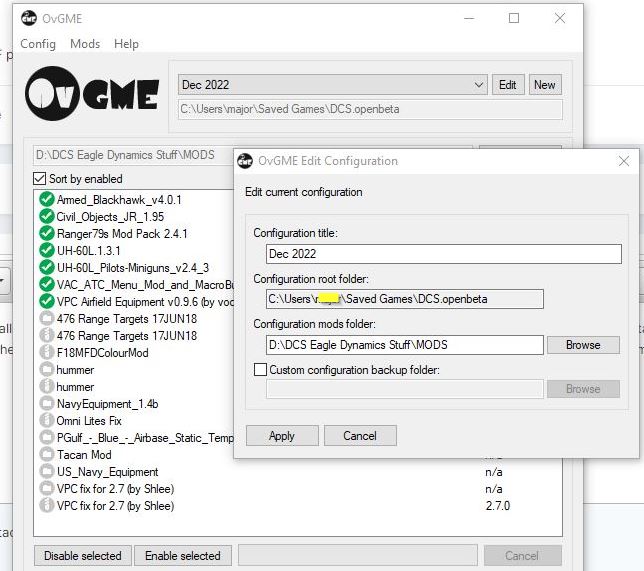
Task: Select Ranger79s Mod Pack 2.4.1 entry text
Action: tap(122, 234)
